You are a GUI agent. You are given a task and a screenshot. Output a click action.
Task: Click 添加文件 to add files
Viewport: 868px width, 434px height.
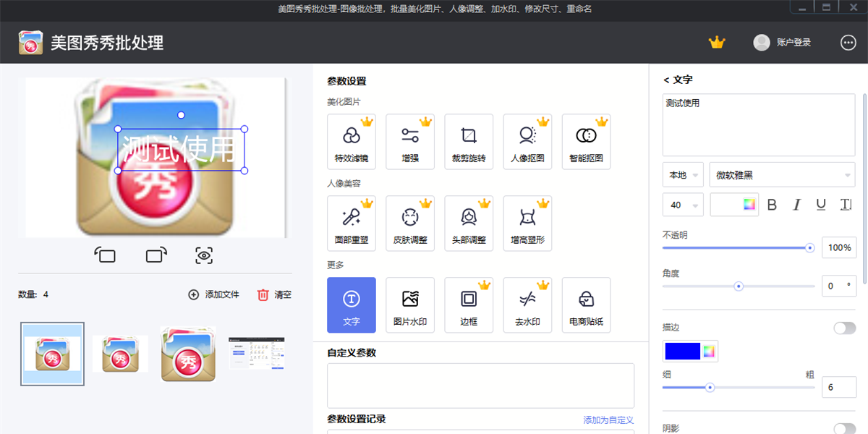pyautogui.click(x=213, y=294)
